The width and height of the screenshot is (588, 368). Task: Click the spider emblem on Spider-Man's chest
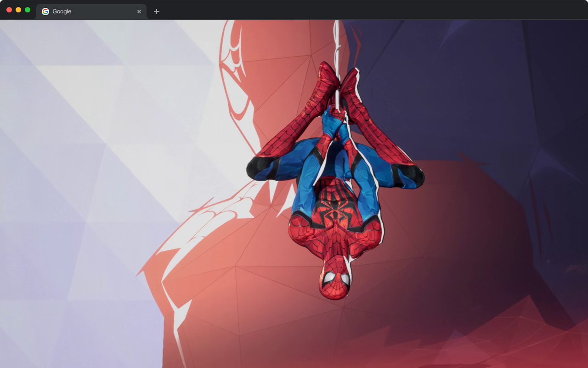[x=335, y=212]
